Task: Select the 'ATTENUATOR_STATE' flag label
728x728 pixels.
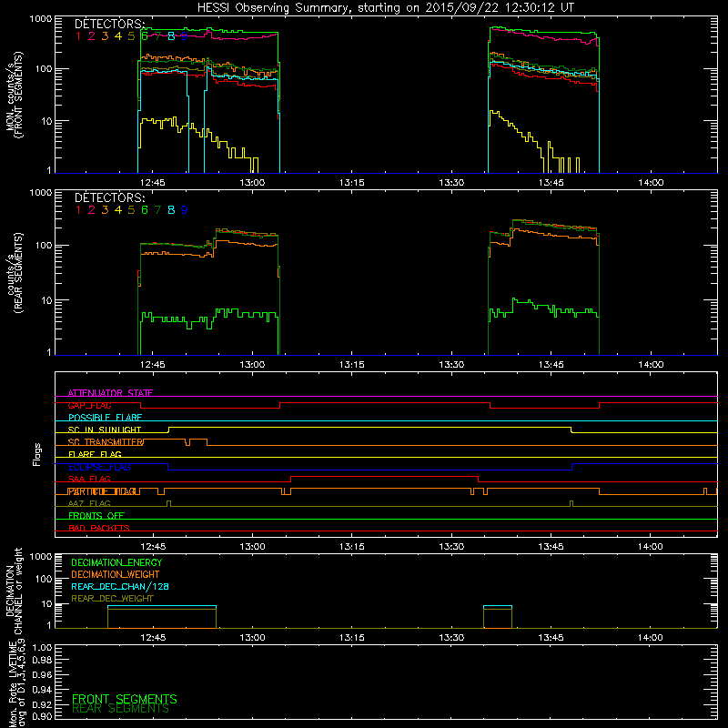Action: 110,393
